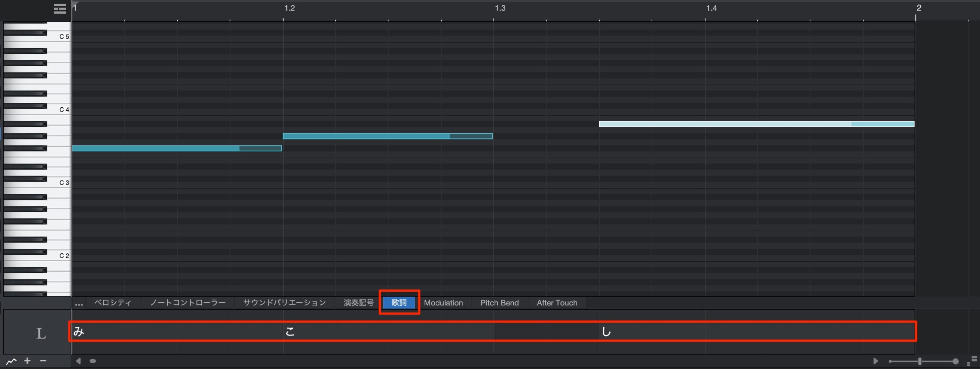The image size is (980, 369).
Task: Switch to the 演奏記号 tab
Action: click(x=358, y=303)
